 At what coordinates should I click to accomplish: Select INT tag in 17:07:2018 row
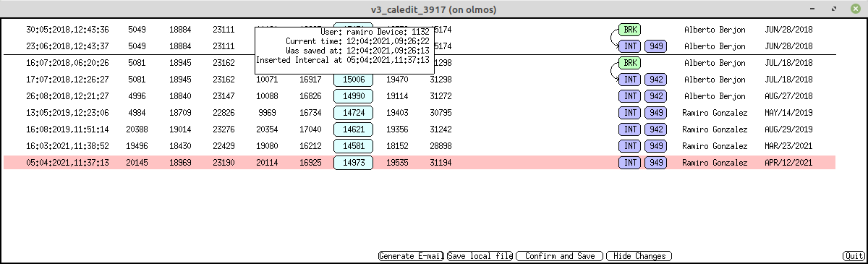(630, 80)
